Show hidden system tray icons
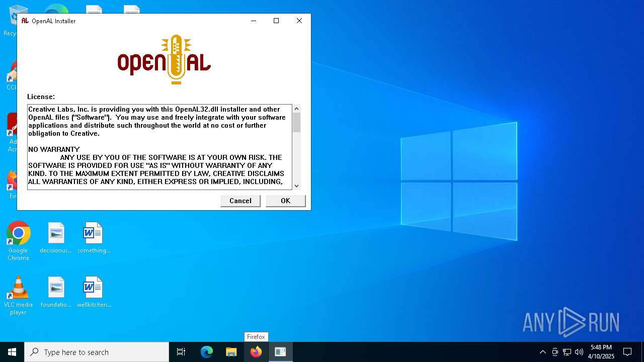644x362 pixels. pyautogui.click(x=542, y=352)
